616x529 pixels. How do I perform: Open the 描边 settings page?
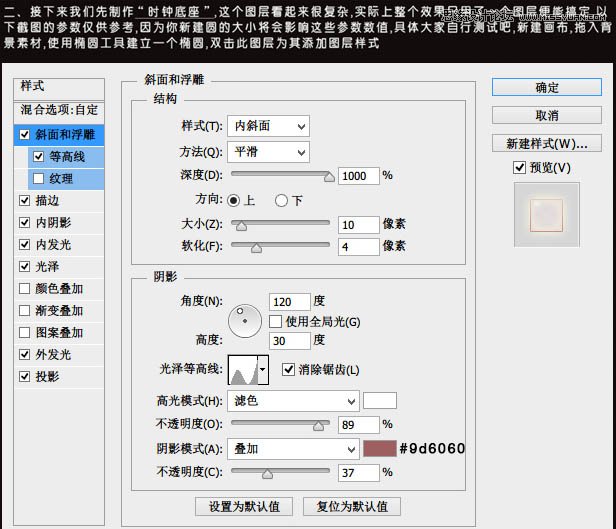coord(48,201)
